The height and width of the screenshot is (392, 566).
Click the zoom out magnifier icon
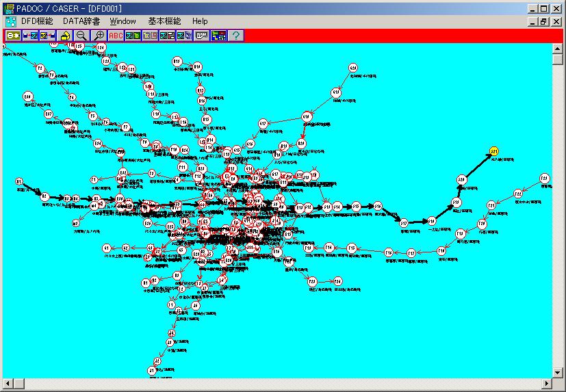(82, 36)
